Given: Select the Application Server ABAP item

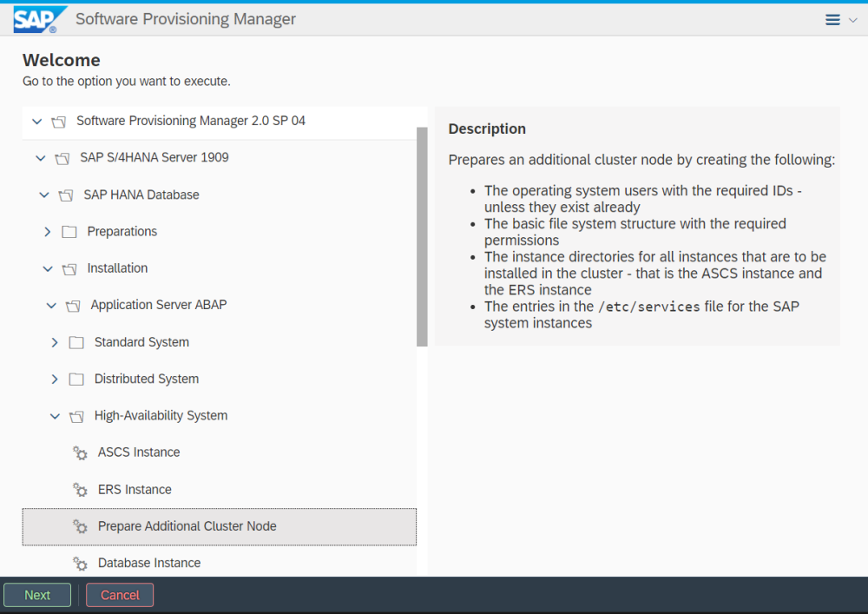Looking at the screenshot, I should (x=158, y=306).
